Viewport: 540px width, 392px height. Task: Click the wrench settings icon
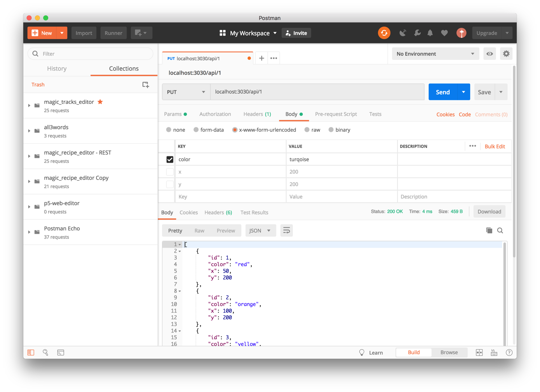tap(417, 33)
